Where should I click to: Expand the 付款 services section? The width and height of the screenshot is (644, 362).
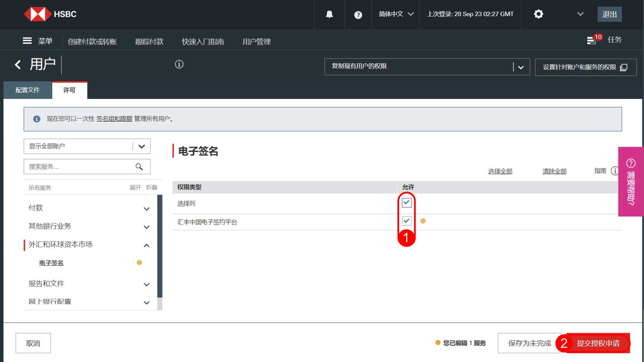click(146, 208)
